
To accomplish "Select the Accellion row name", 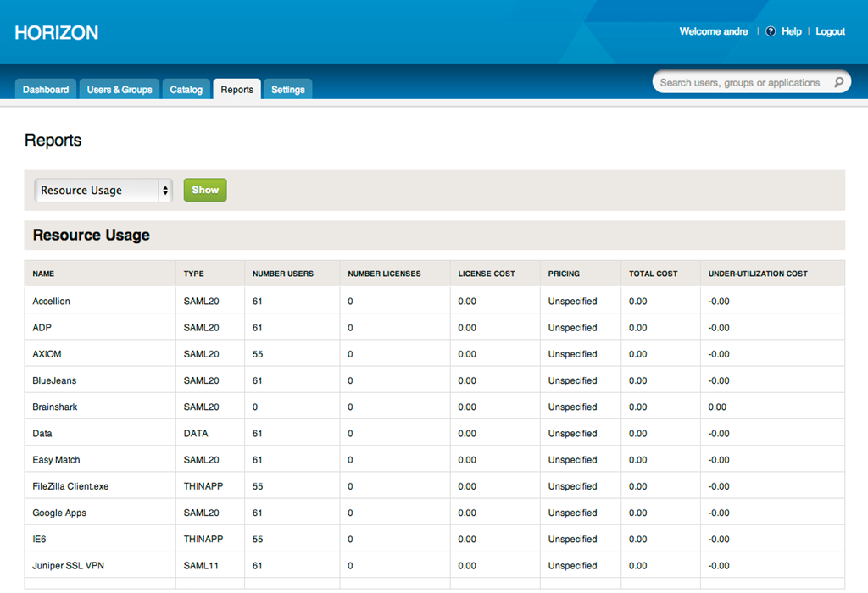I will tap(51, 302).
